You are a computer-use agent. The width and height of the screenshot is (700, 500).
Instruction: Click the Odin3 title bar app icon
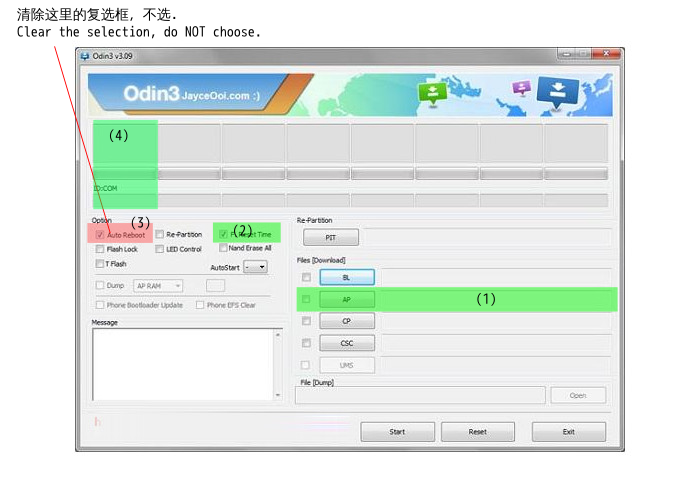point(85,56)
